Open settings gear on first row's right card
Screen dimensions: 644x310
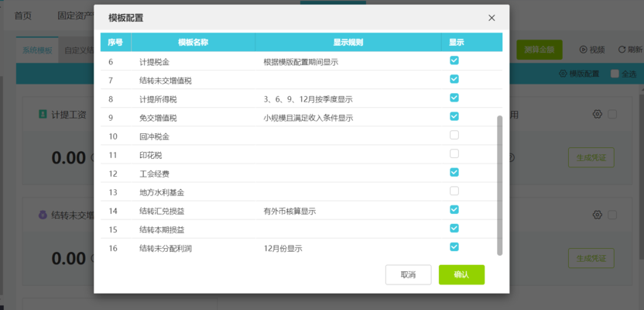598,114
